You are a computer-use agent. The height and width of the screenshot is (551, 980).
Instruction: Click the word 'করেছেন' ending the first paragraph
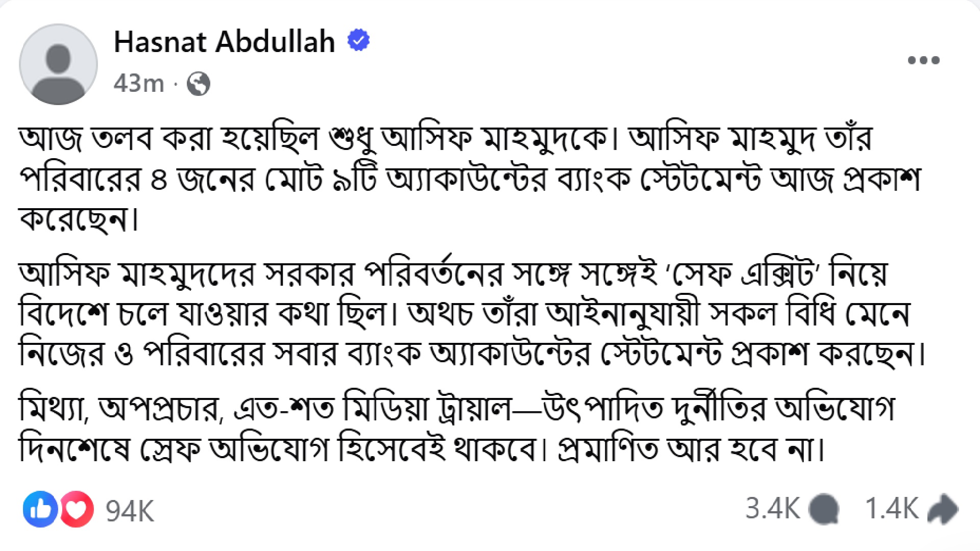pos(77,220)
